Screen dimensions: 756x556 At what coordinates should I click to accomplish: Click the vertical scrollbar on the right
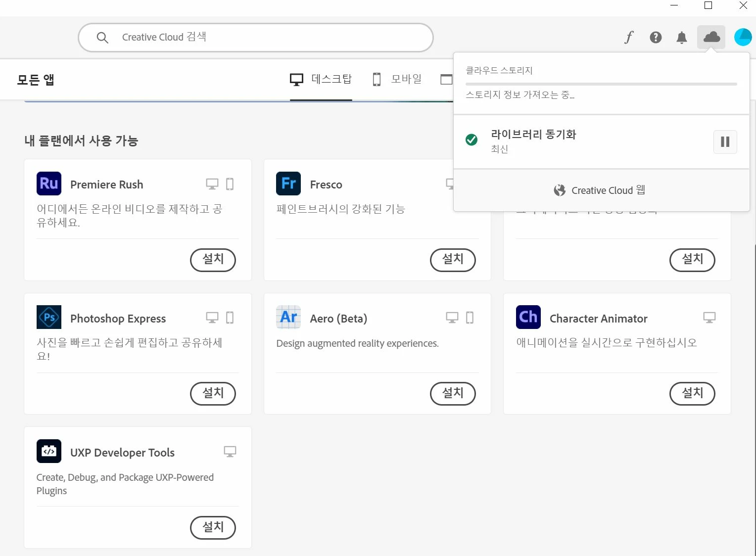(754, 400)
